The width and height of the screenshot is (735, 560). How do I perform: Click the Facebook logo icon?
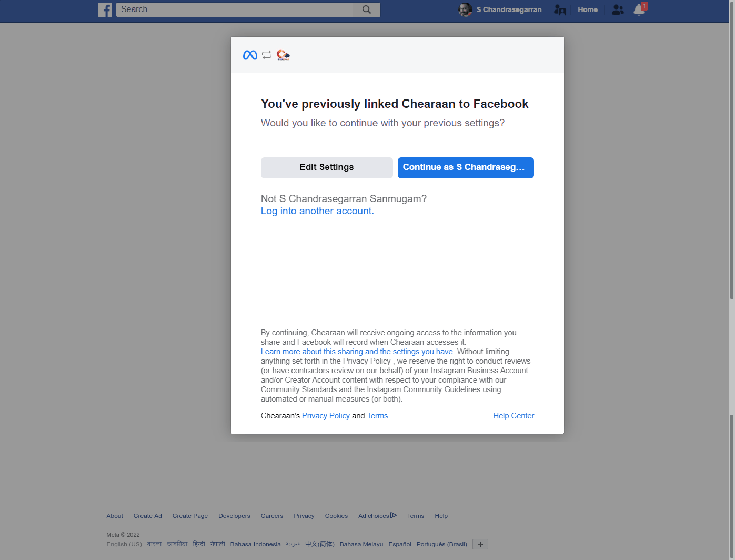point(105,9)
